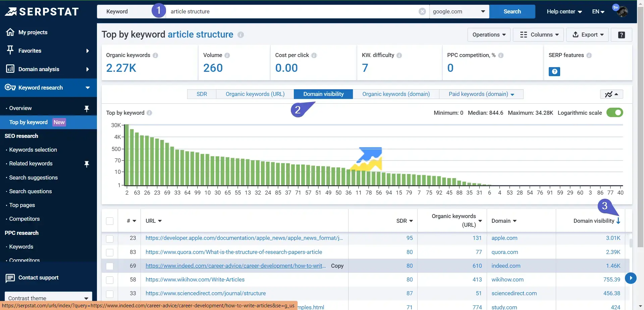Click info icon next to Organic keywords
Screen dimensions: 644x310
pyautogui.click(x=155, y=55)
